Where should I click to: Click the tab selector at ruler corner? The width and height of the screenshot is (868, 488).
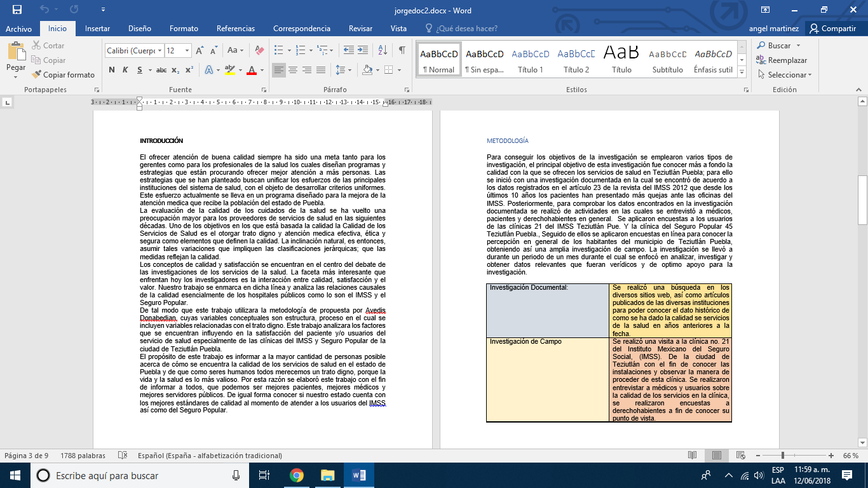(x=7, y=102)
